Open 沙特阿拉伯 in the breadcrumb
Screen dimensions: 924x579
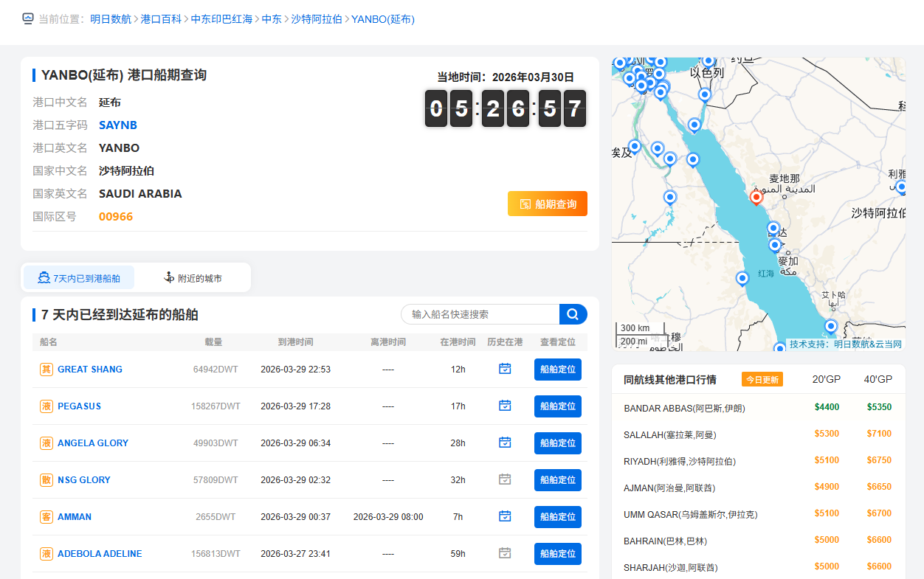coord(317,19)
